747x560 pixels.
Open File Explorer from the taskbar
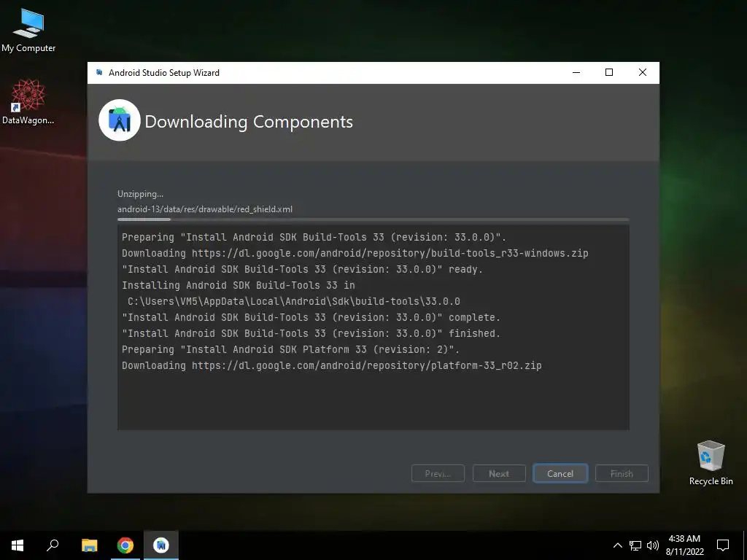point(89,545)
